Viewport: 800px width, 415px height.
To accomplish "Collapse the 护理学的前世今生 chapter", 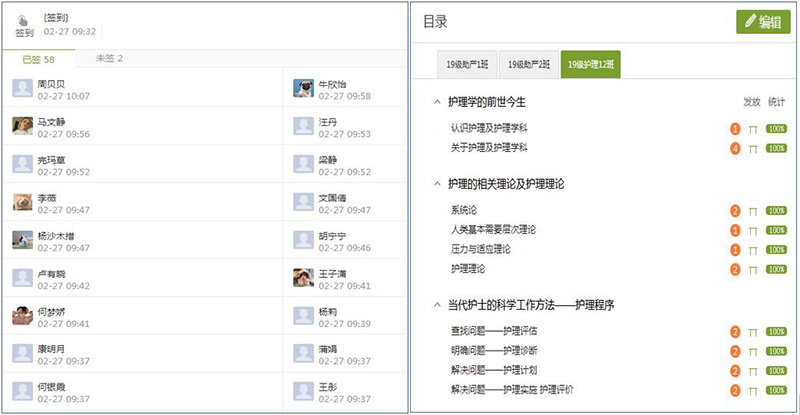I will pyautogui.click(x=436, y=102).
